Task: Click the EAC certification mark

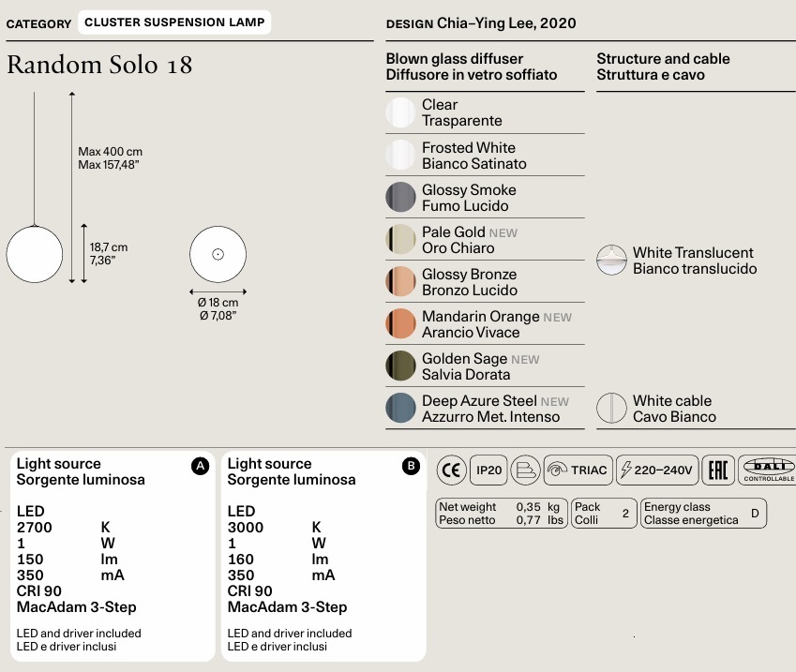Action: (x=718, y=470)
